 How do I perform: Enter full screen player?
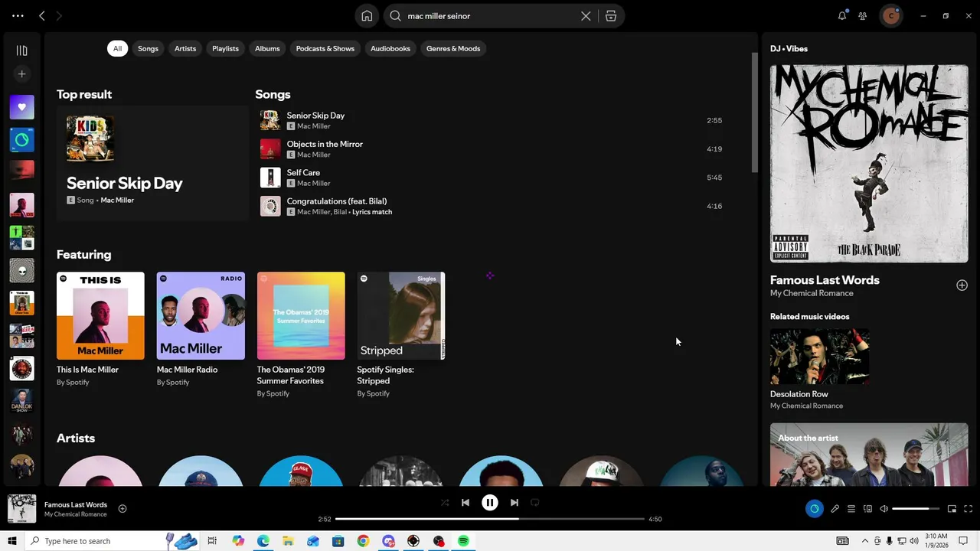click(968, 509)
